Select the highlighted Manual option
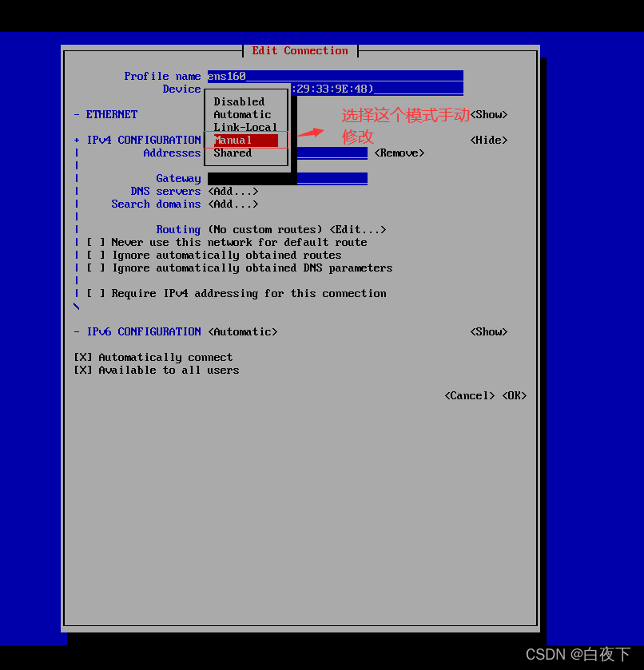Viewport: 644px width, 670px height. tap(246, 141)
